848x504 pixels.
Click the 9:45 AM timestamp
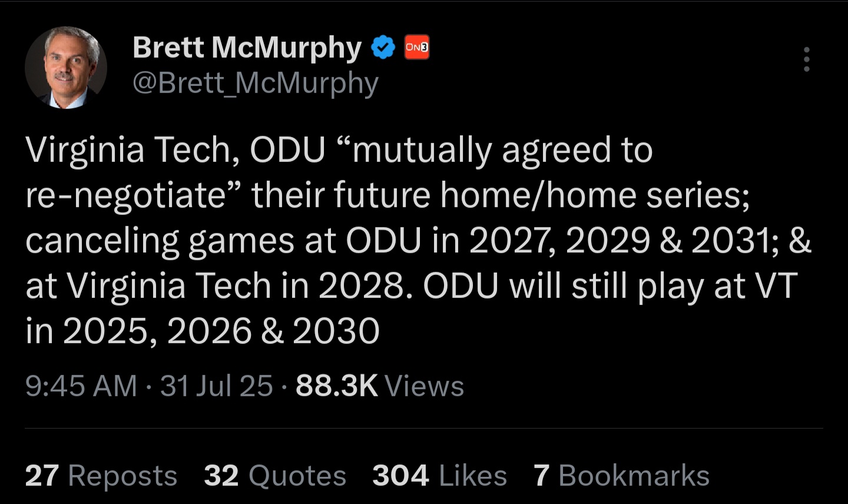pos(81,386)
